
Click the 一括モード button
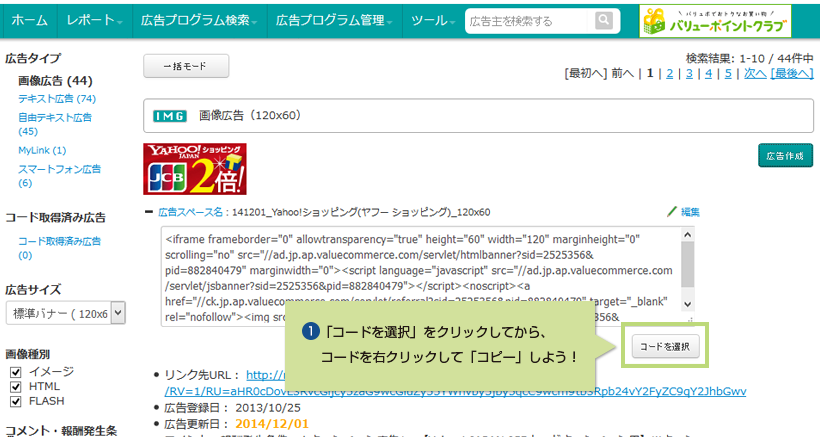click(186, 66)
